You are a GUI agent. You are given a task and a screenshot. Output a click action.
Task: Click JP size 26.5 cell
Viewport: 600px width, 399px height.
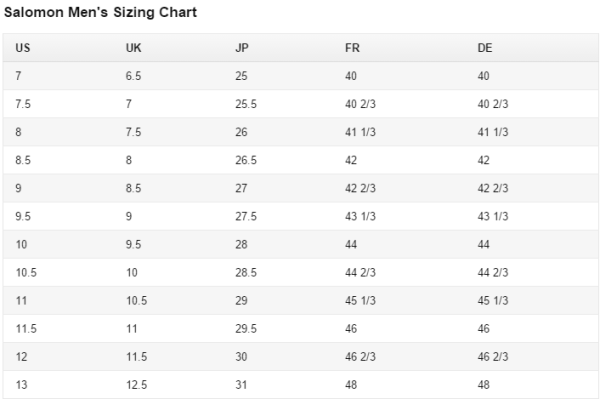point(246,160)
